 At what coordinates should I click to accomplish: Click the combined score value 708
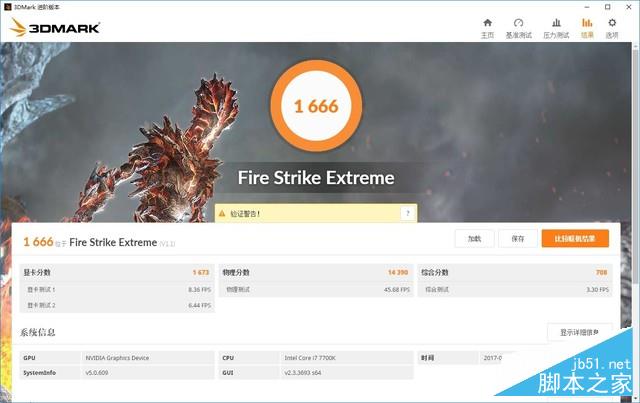coord(602,272)
